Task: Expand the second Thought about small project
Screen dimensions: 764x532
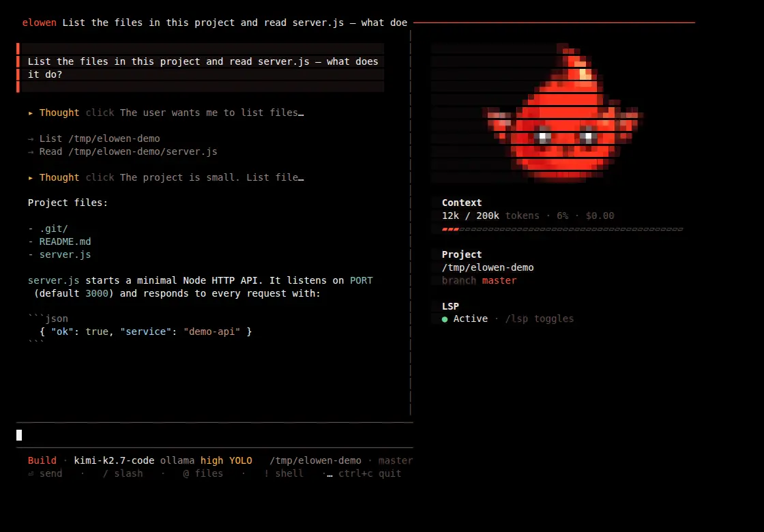Action: pyautogui.click(x=31, y=178)
